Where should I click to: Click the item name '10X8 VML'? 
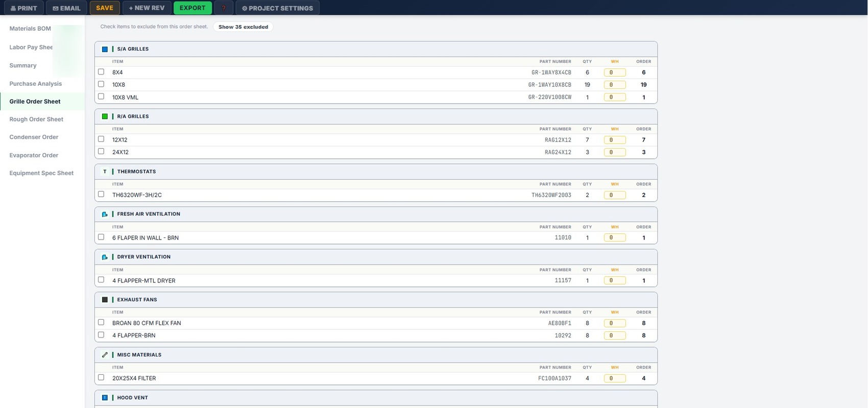[125, 98]
